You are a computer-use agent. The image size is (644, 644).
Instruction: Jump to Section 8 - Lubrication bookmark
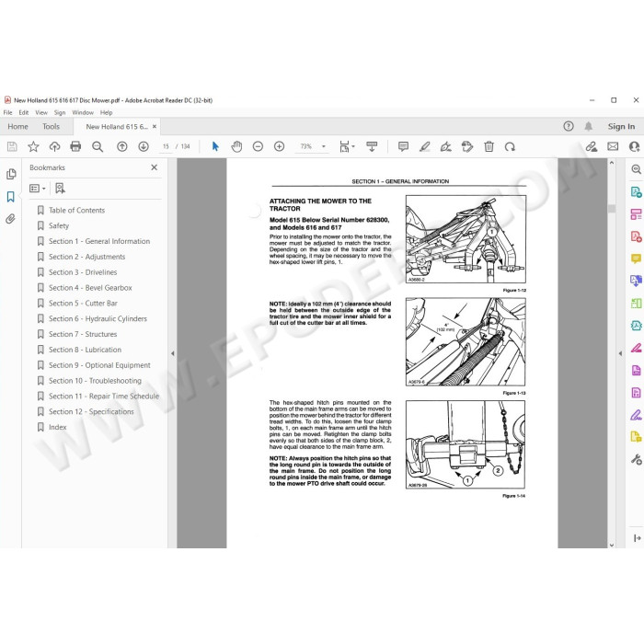coord(85,350)
